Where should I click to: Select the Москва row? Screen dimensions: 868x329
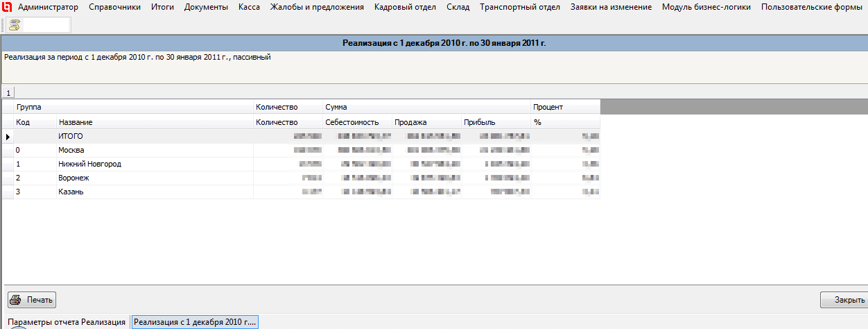tap(302, 150)
